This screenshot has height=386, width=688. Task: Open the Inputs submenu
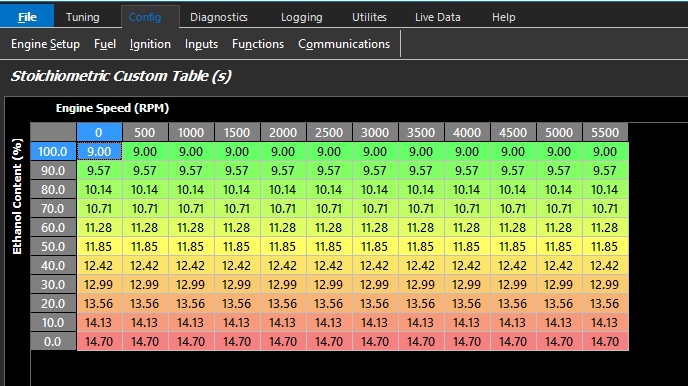201,44
